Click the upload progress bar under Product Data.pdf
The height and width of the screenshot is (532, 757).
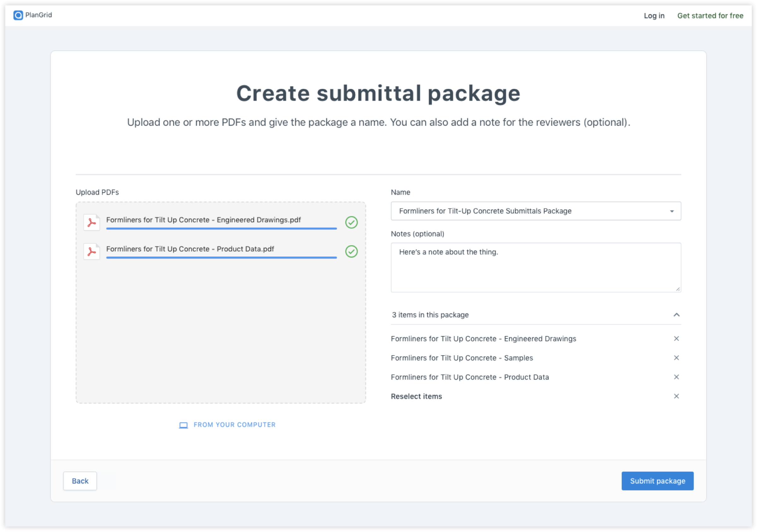pos(221,258)
